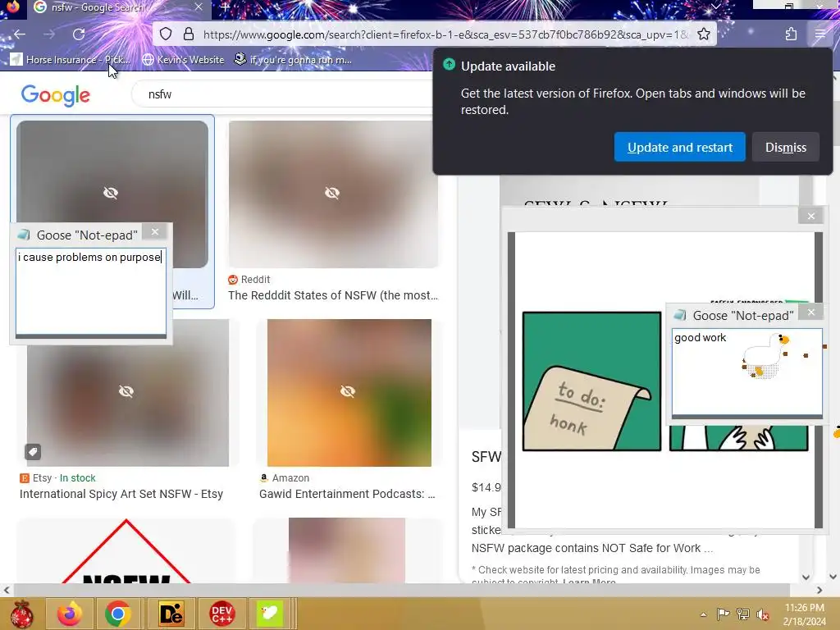The height and width of the screenshot is (630, 840).
Task: Open Firefox from the taskbar
Action: [x=70, y=614]
